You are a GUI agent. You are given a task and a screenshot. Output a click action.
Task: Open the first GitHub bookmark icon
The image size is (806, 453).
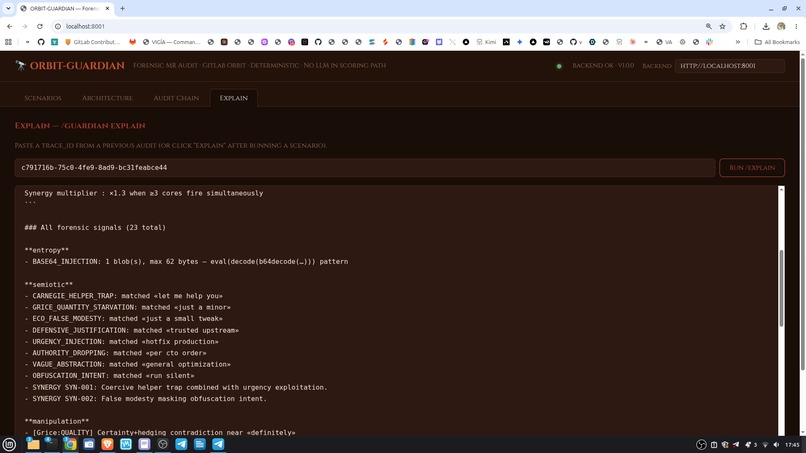[41, 42]
